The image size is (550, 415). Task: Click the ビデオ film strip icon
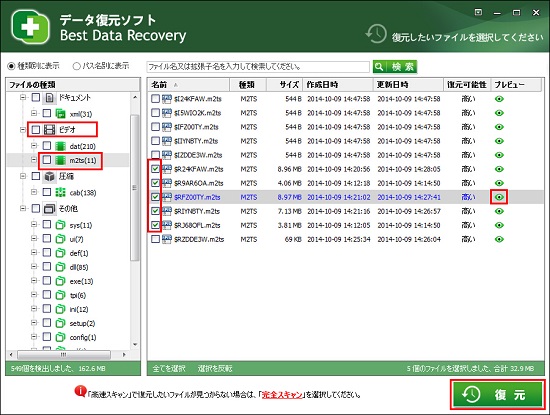pyautogui.click(x=49, y=129)
